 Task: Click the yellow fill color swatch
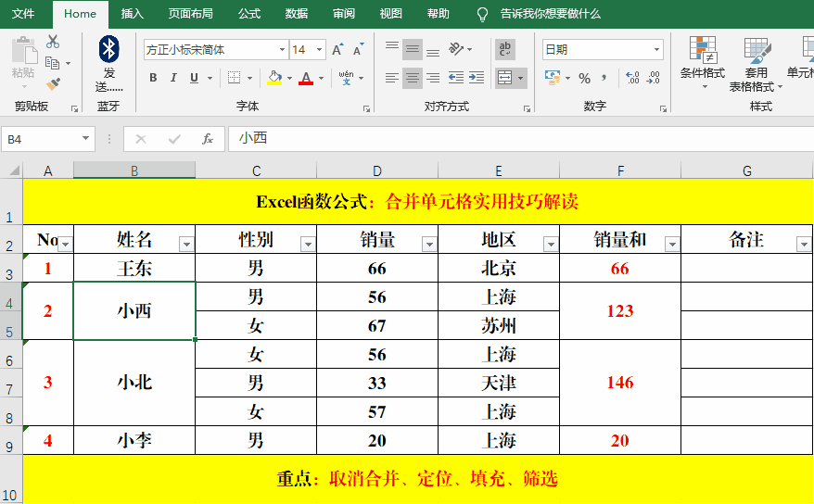pyautogui.click(x=273, y=79)
